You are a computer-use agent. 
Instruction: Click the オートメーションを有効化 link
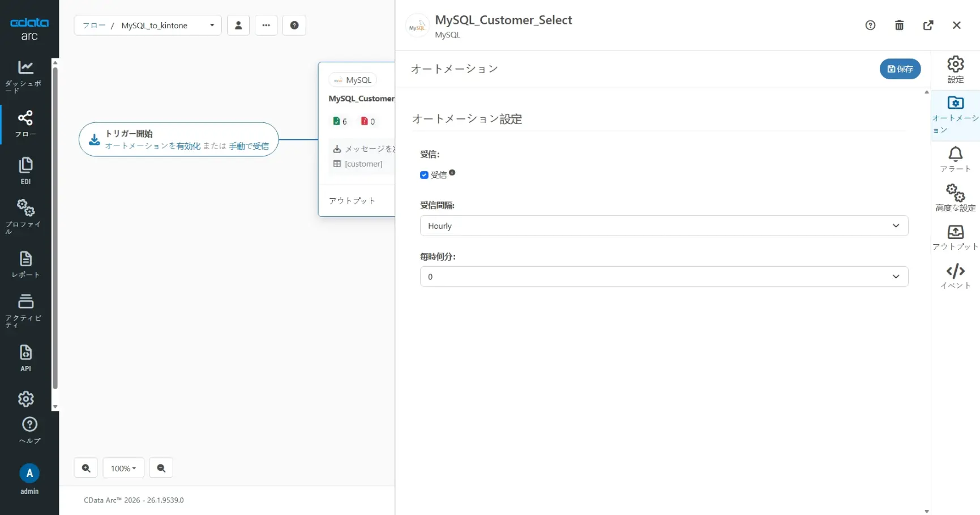[x=153, y=146]
